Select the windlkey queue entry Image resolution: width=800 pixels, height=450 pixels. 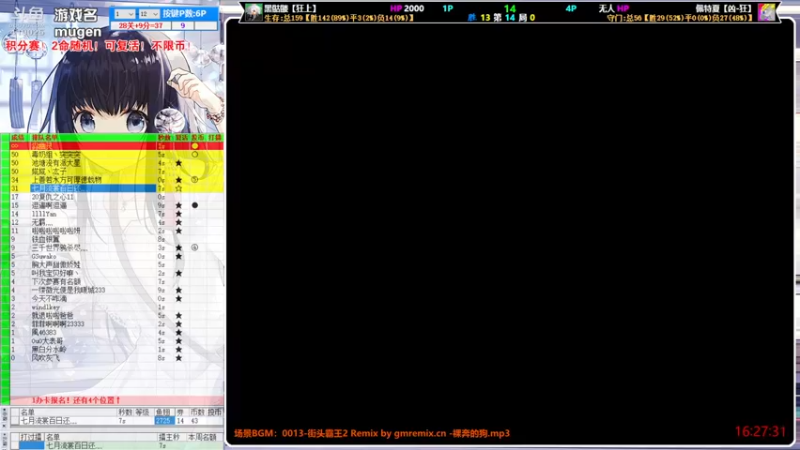(x=46, y=307)
